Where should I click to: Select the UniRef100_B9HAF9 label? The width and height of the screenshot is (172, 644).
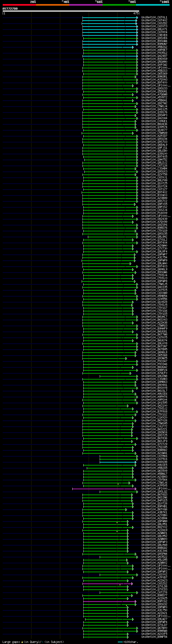tap(154, 328)
